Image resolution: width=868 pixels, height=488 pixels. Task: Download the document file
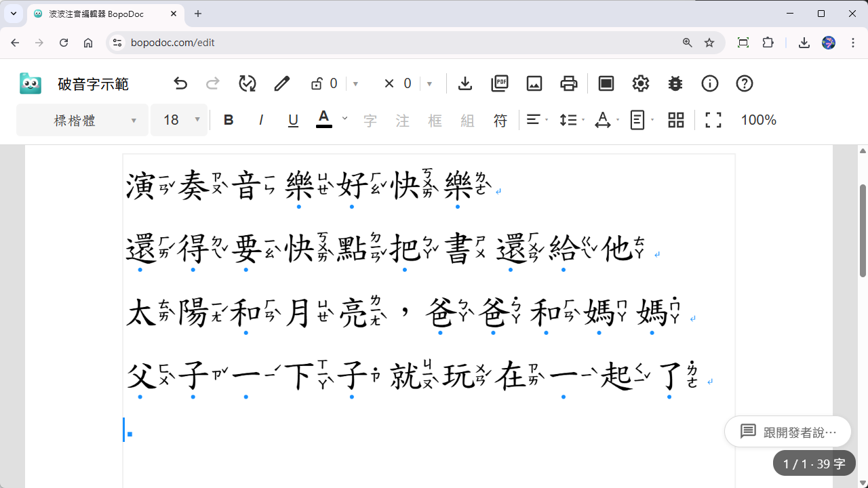tap(465, 83)
